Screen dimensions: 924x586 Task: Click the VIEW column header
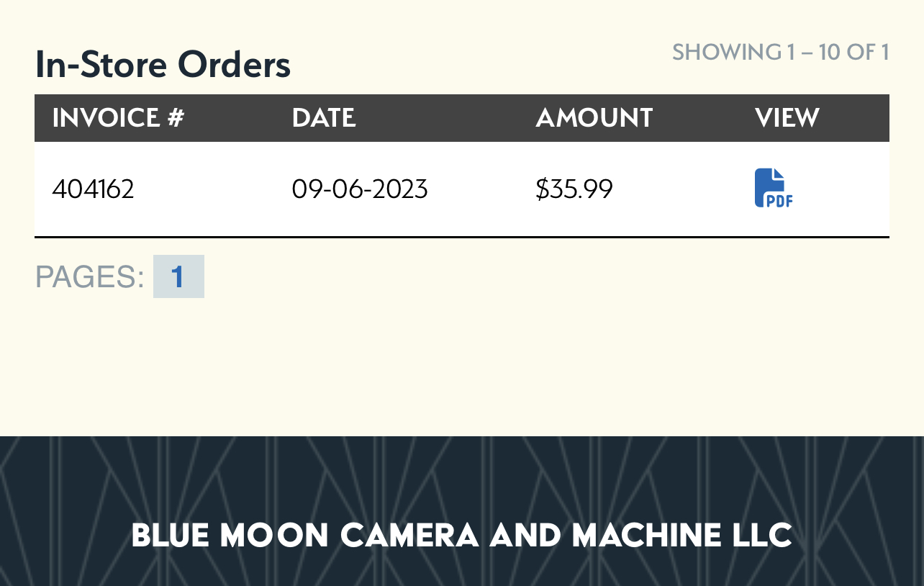[787, 118]
